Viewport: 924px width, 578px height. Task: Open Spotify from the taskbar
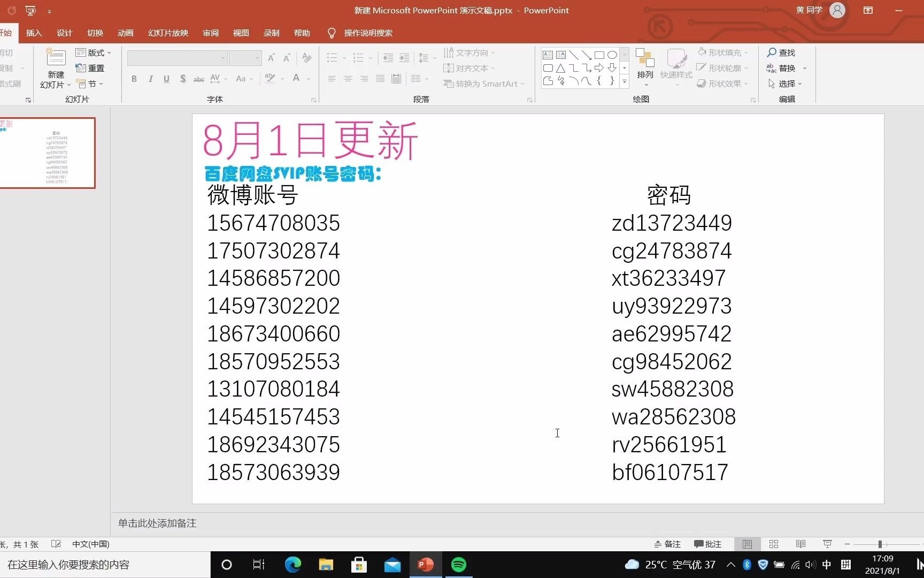(459, 565)
